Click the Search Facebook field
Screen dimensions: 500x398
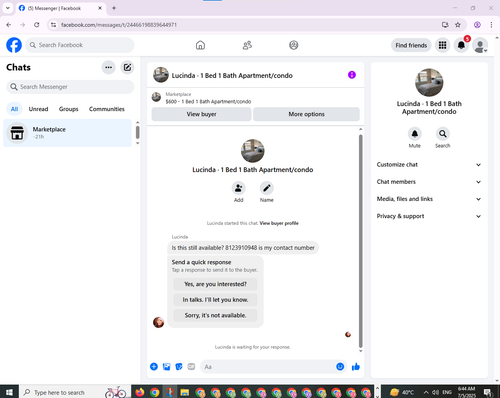pyautogui.click(x=80, y=45)
